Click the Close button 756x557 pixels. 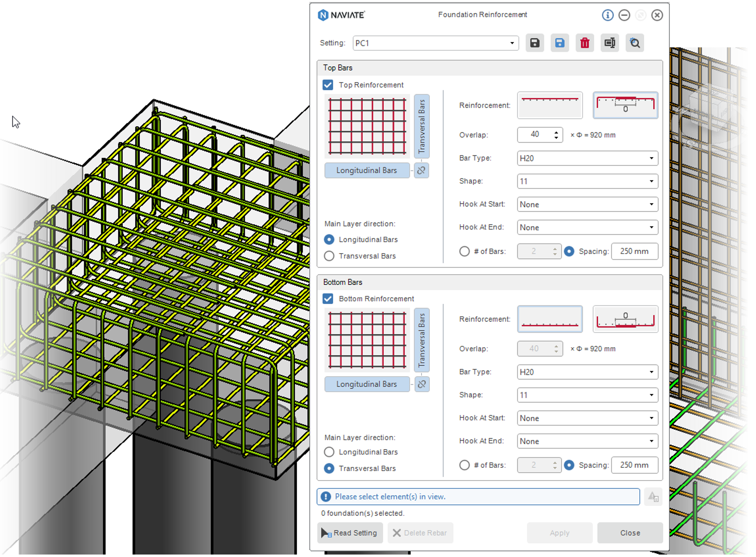coord(629,533)
